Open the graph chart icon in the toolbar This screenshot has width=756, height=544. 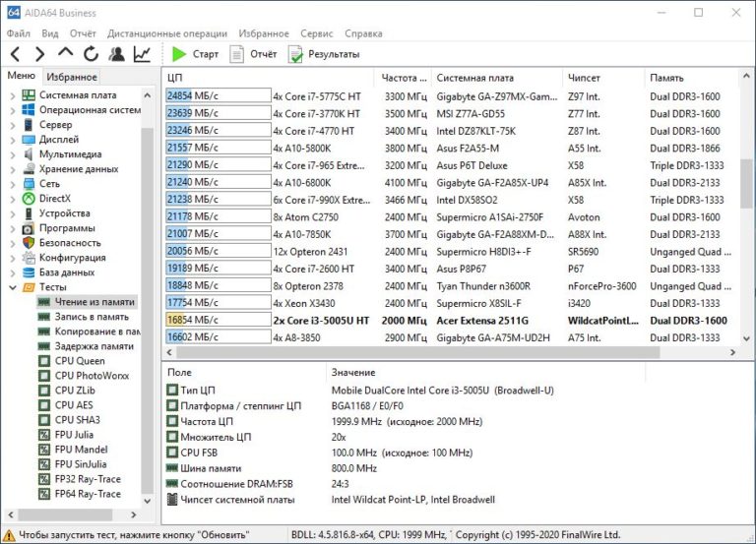142,54
